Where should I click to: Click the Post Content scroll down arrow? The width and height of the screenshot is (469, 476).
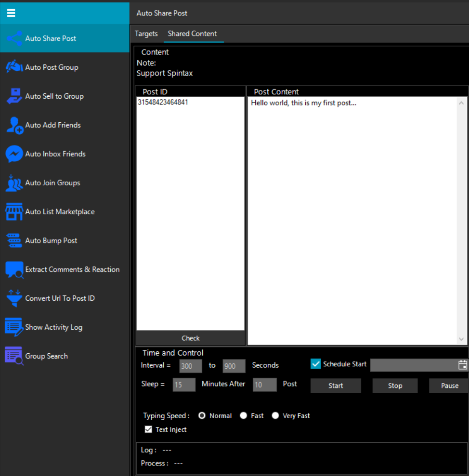pyautogui.click(x=461, y=339)
